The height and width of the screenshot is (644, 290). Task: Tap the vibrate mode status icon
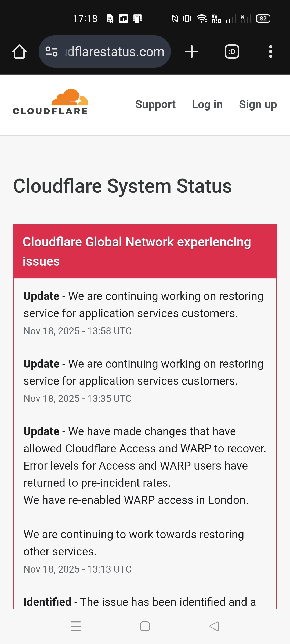187,19
